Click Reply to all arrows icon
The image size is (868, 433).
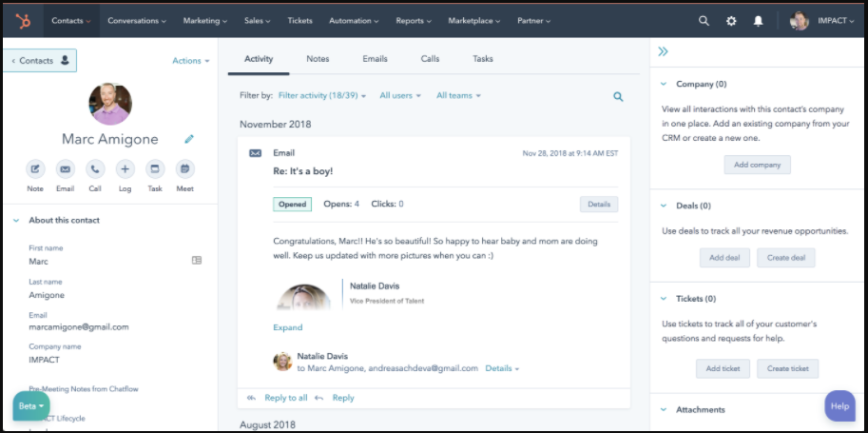(x=252, y=398)
